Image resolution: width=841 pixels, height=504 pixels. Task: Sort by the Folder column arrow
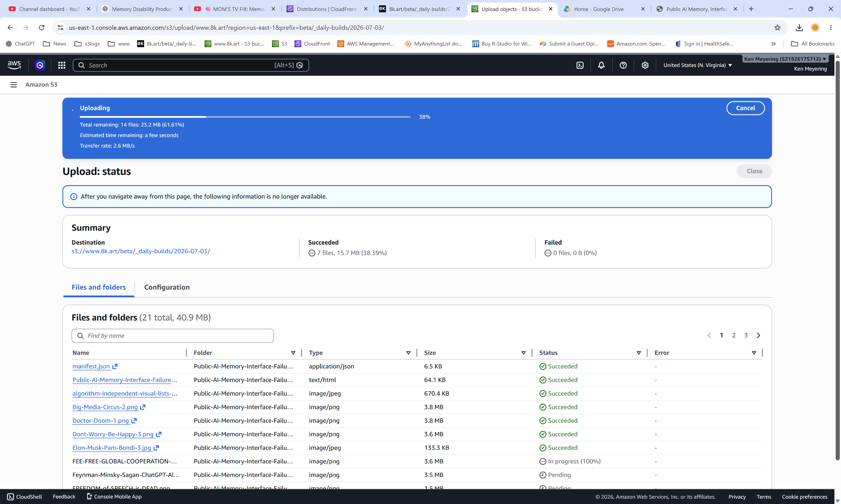(293, 353)
